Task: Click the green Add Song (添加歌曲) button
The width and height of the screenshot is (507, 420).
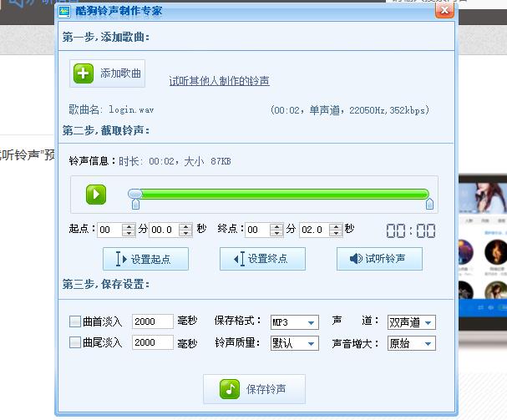Action: [x=107, y=73]
